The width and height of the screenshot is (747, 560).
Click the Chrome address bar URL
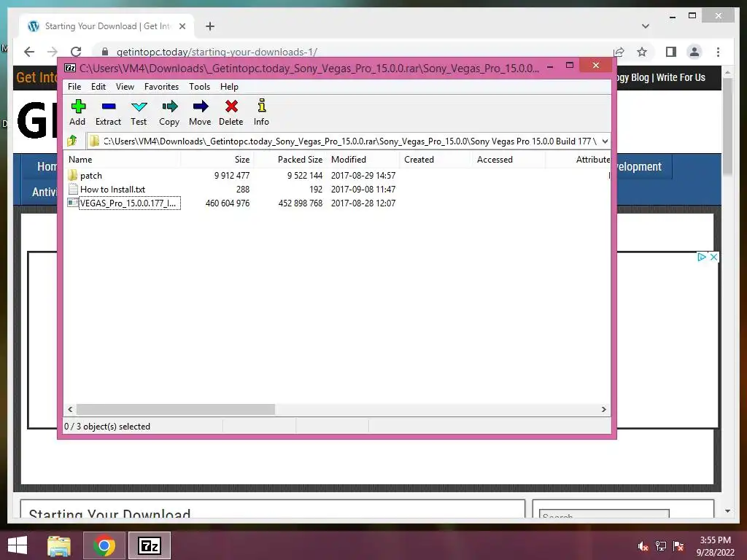point(217,52)
